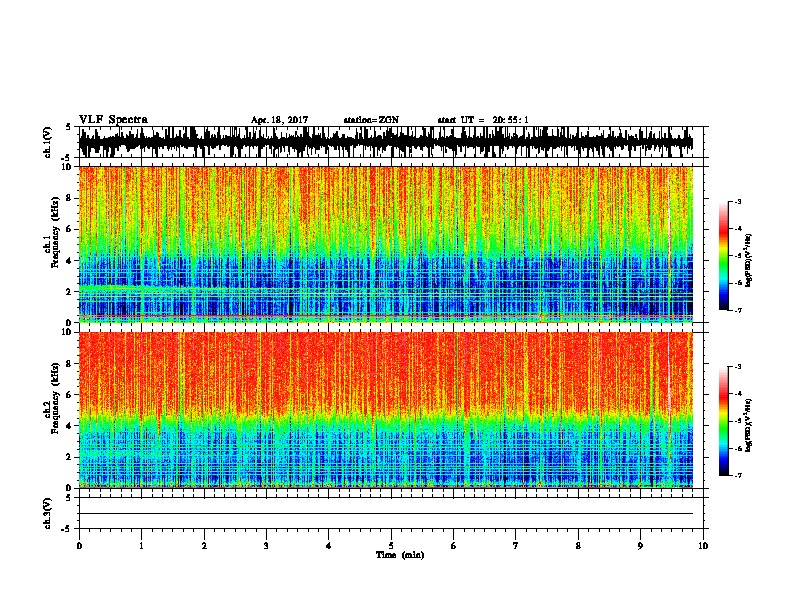Click the time axis tick label "3"
Screen dimensions: 792x612
pyautogui.click(x=266, y=546)
